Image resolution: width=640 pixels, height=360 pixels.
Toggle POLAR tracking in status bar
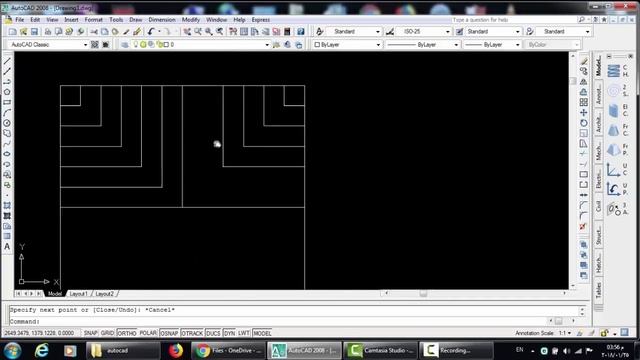pos(148,333)
